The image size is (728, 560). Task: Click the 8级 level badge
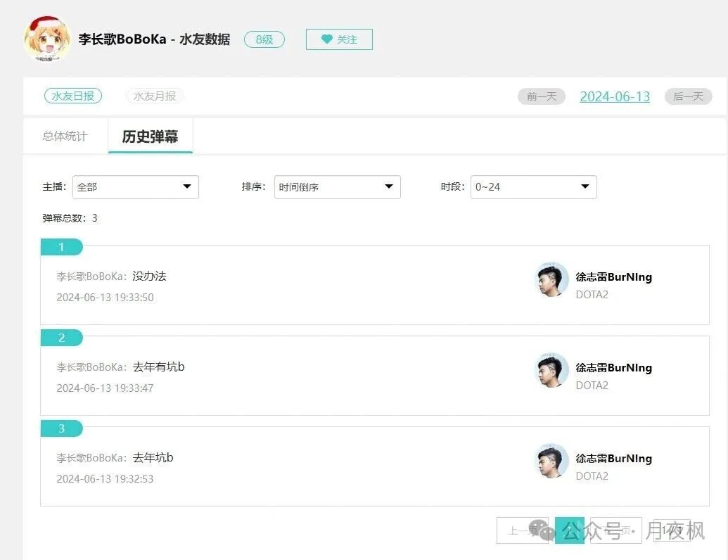click(264, 39)
